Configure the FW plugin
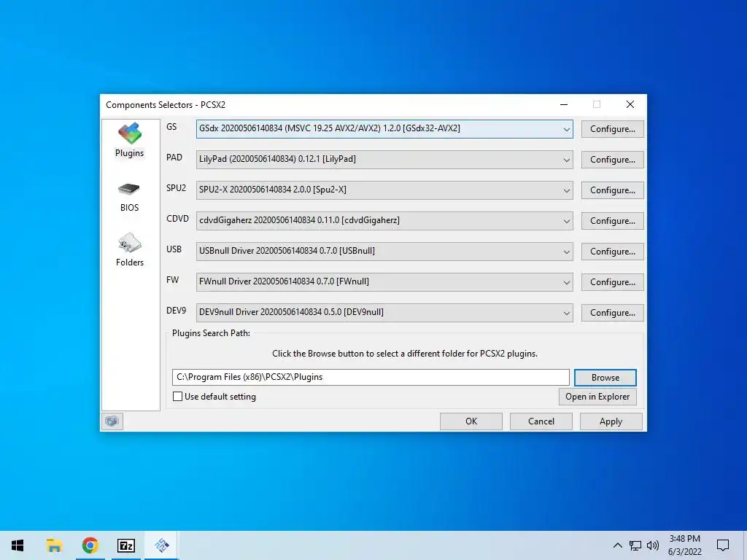 coord(612,282)
